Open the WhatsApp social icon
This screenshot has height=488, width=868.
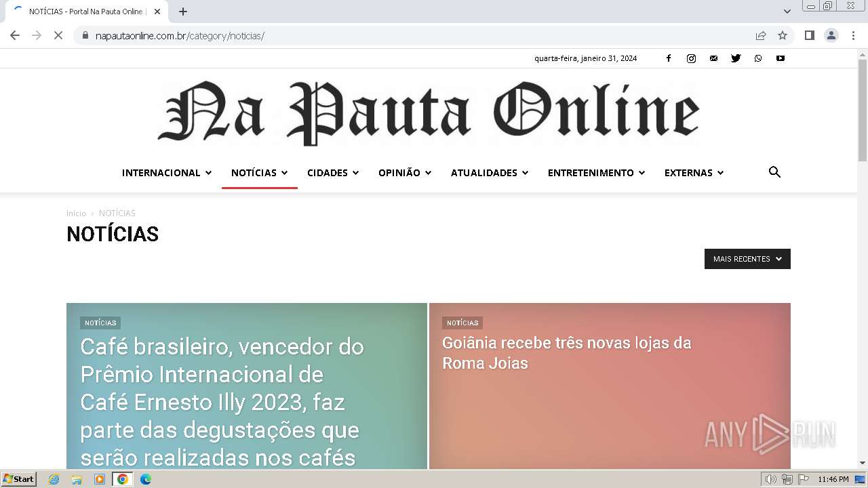pos(758,58)
